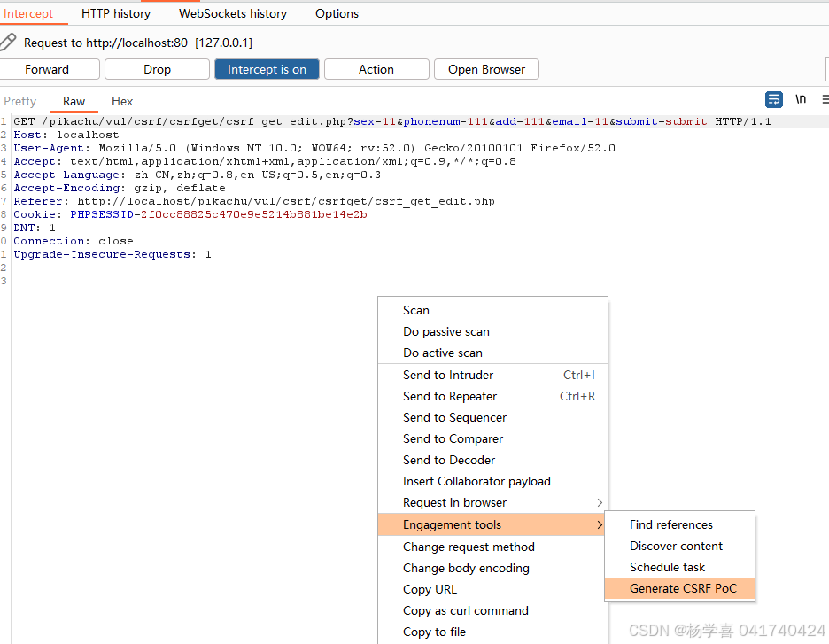Click Generate CSRF PoC
Screen dimensions: 829x644
[679, 588]
